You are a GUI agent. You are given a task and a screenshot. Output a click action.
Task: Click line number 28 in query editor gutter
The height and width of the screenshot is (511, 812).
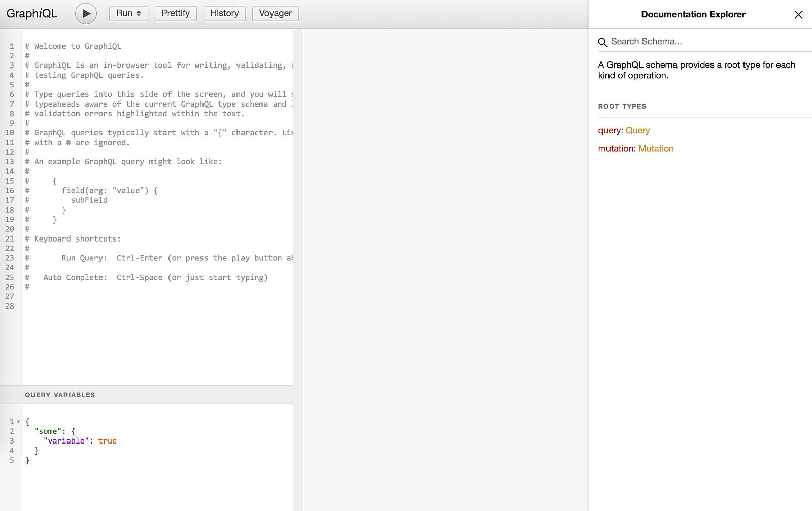click(10, 306)
